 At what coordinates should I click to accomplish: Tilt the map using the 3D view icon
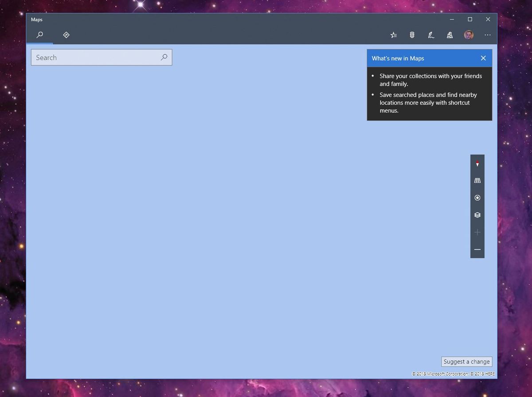[477, 180]
